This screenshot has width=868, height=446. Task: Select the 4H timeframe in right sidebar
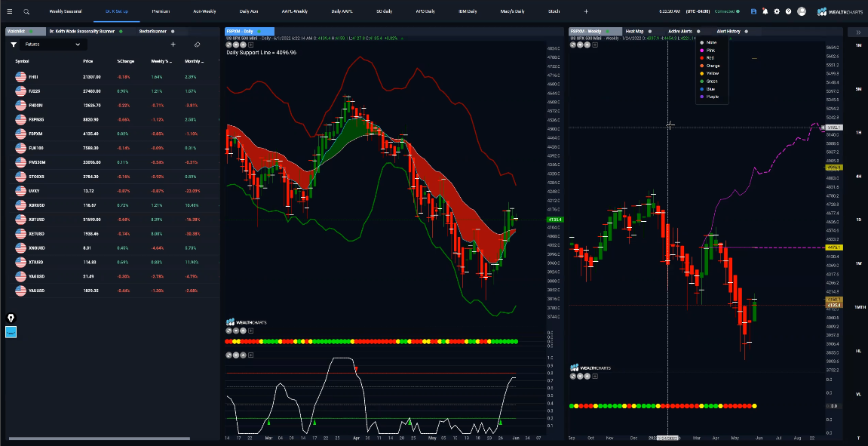858,176
